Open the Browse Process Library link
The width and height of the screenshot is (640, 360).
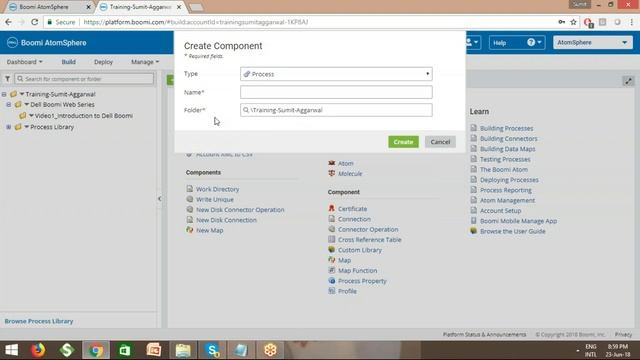pyautogui.click(x=39, y=321)
